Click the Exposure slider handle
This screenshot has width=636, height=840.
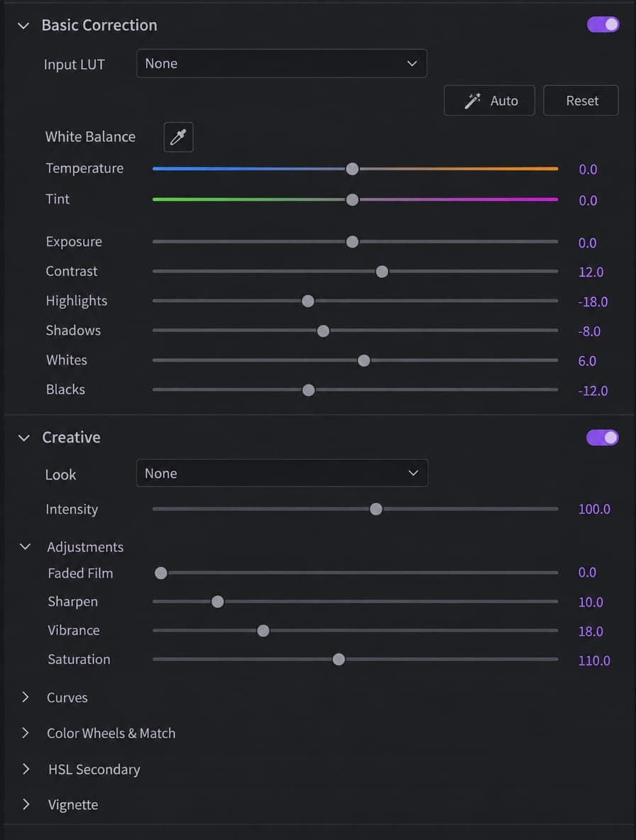(x=352, y=242)
